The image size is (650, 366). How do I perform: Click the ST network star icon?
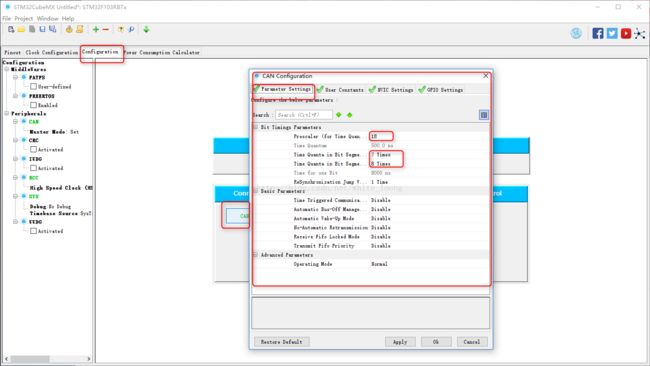[640, 34]
